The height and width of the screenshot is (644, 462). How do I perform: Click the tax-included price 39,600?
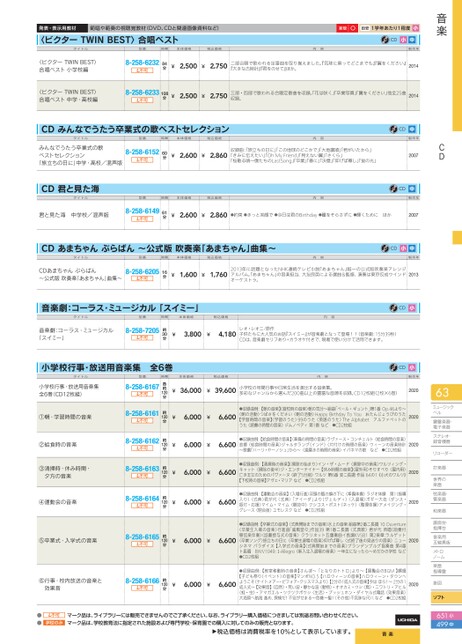point(225,390)
